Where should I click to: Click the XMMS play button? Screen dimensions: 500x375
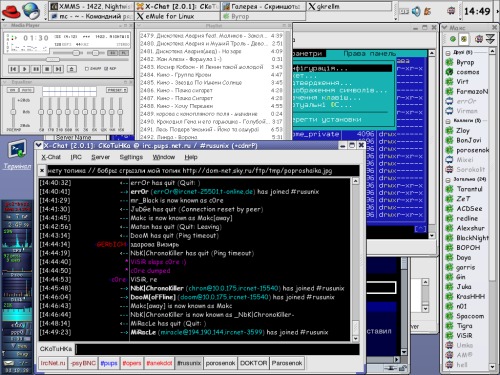click(x=25, y=69)
